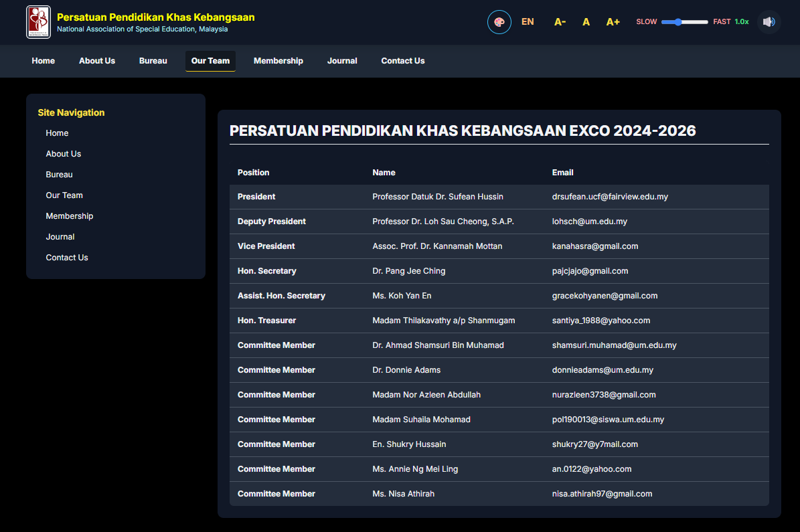This screenshot has height=532, width=800.
Task: Click email shamsuri.muhamad@um.edu.my
Action: point(615,345)
